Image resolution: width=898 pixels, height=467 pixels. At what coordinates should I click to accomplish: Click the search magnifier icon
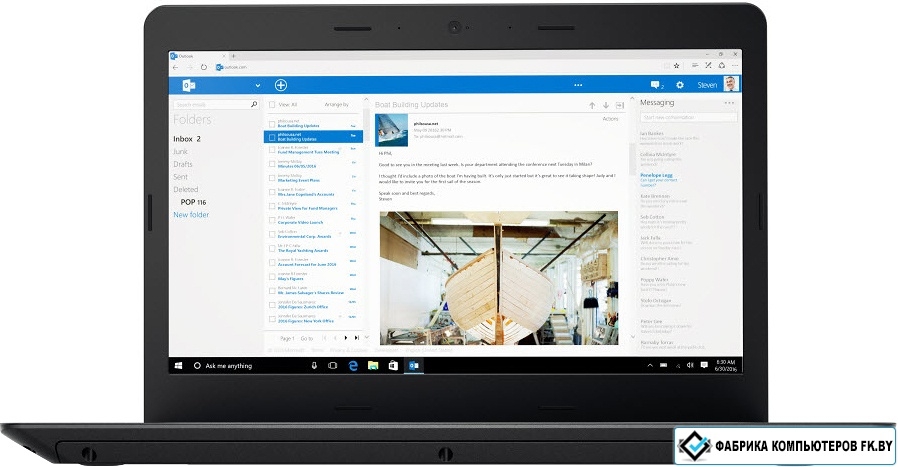point(254,104)
